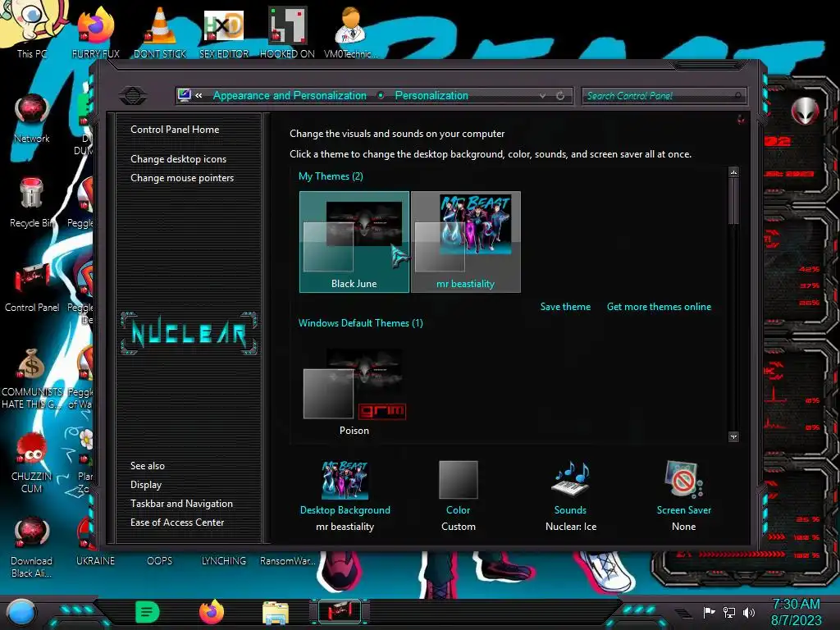Open Taskbar and Navigation link
Image resolution: width=840 pixels, height=630 pixels.
coord(181,504)
